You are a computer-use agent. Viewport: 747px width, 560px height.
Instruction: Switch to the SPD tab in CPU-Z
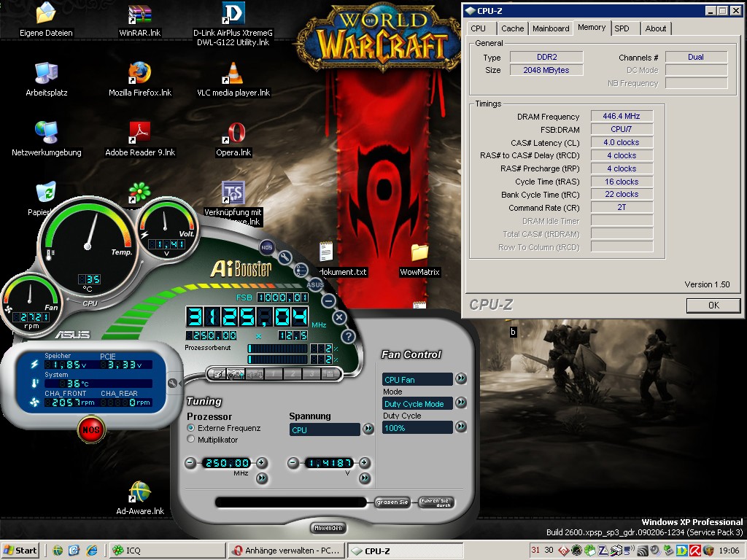(622, 28)
